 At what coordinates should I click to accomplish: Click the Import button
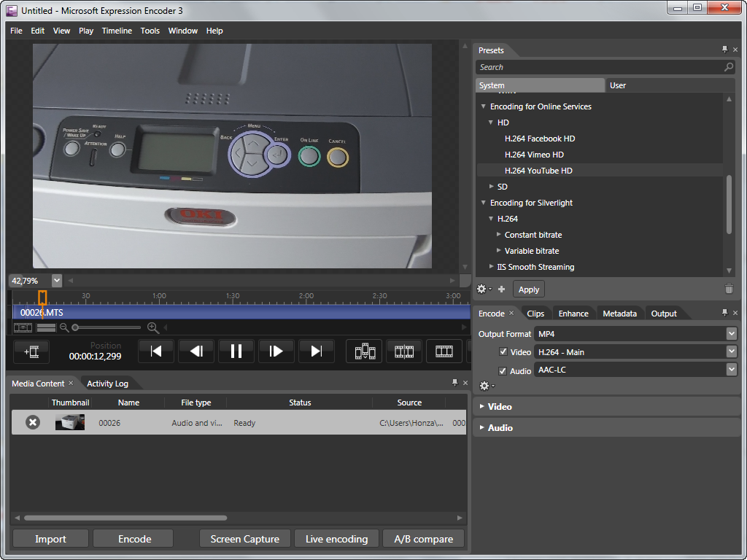click(x=50, y=539)
